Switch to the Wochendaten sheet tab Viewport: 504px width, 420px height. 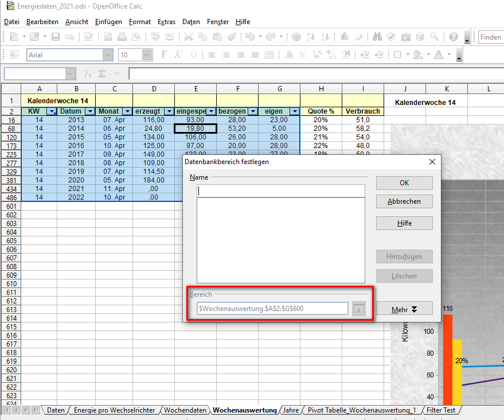coord(185,410)
